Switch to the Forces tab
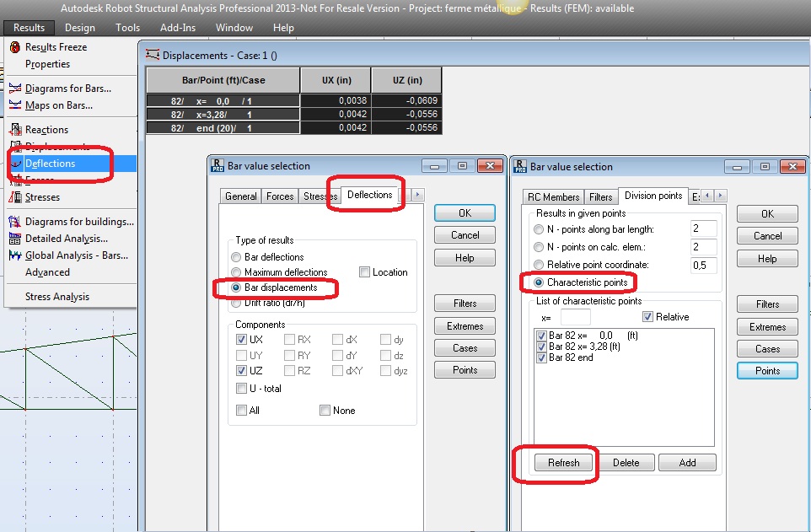This screenshot has height=532, width=811. pyautogui.click(x=280, y=196)
